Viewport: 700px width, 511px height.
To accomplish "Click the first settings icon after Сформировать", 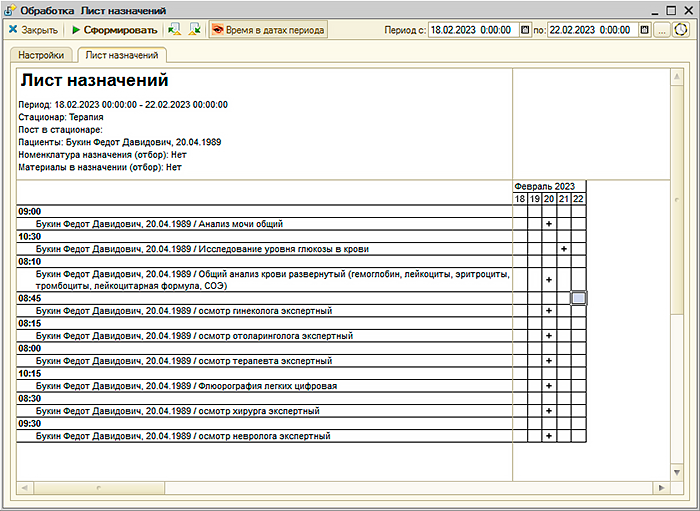I will point(175,30).
